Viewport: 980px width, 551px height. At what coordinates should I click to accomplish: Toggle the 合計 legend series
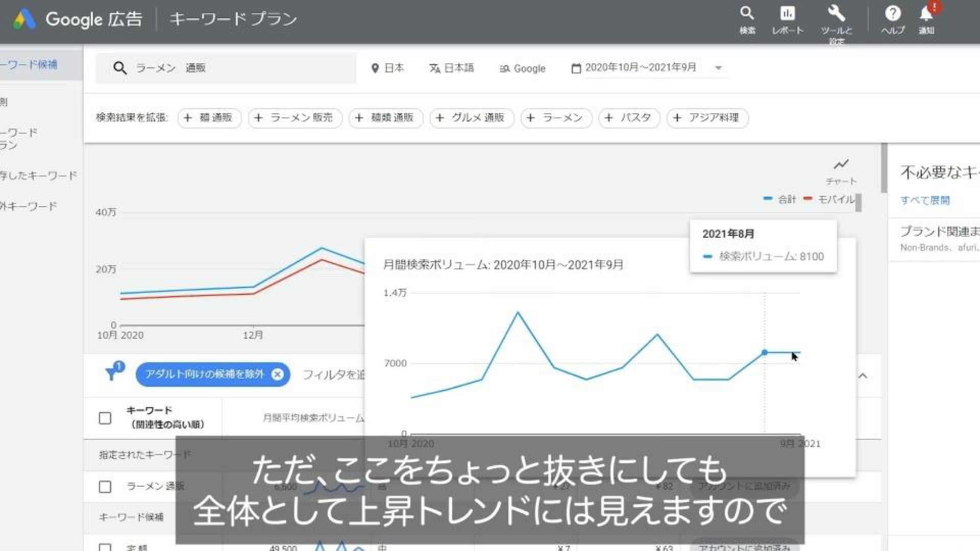780,199
